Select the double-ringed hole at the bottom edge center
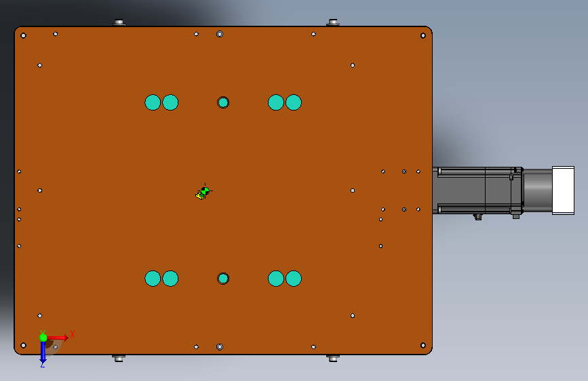The height and width of the screenshot is (381, 588). click(x=220, y=347)
